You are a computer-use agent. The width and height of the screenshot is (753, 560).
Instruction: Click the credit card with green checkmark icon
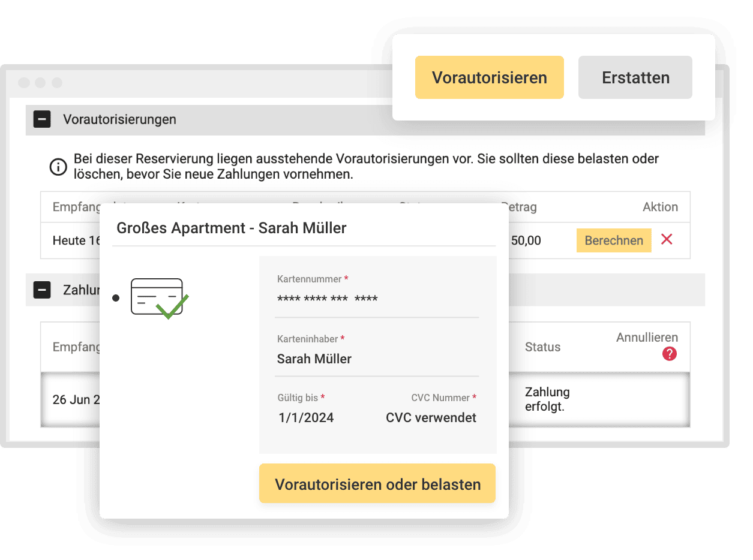[160, 299]
